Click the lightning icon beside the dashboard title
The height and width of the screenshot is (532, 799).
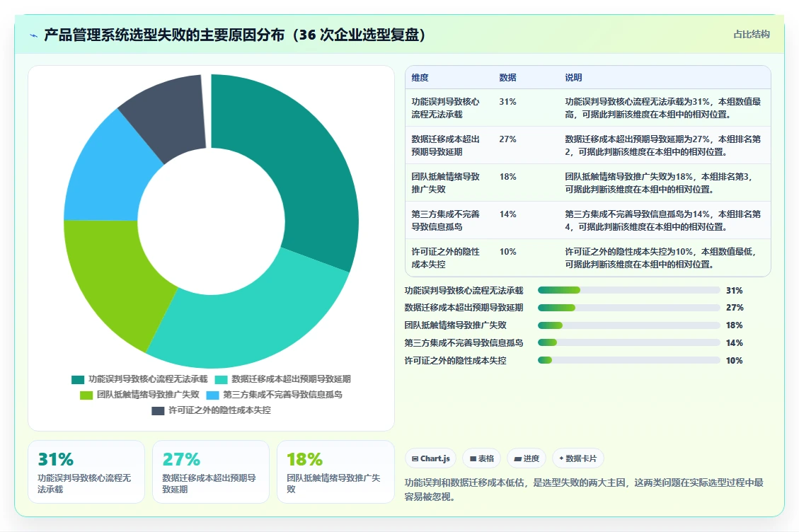click(x=34, y=35)
